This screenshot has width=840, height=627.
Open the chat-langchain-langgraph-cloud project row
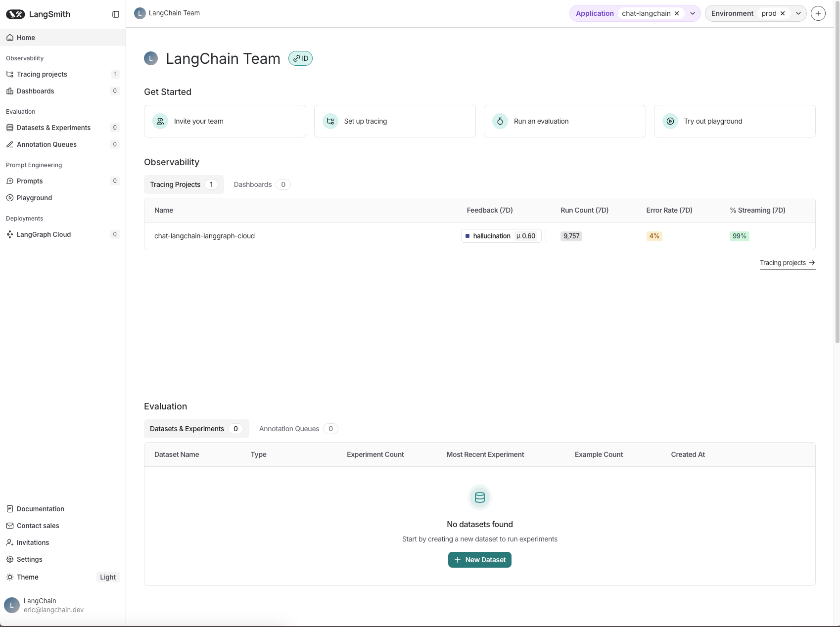480,236
